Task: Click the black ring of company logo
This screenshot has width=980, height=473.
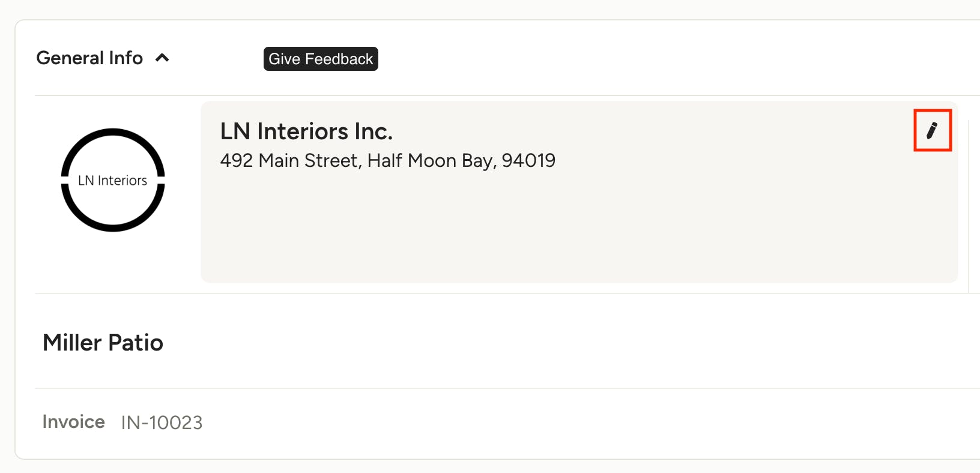Action: click(x=113, y=132)
